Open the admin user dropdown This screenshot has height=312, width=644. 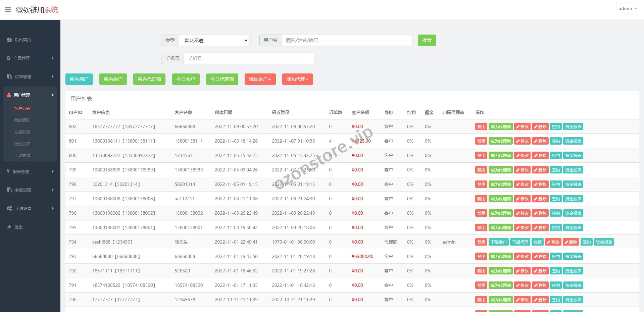coord(627,9)
